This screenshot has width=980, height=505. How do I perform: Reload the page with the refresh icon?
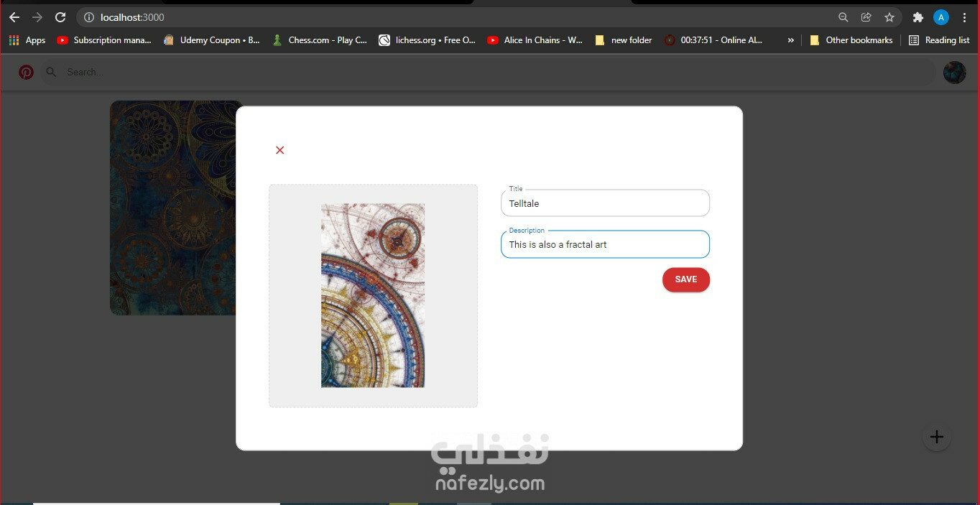60,17
